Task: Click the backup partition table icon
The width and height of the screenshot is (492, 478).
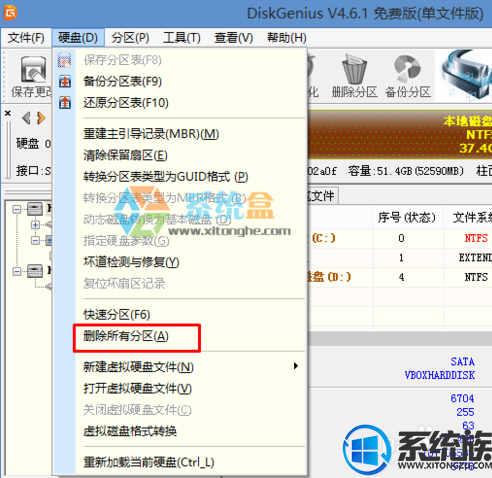Action: pos(65,81)
